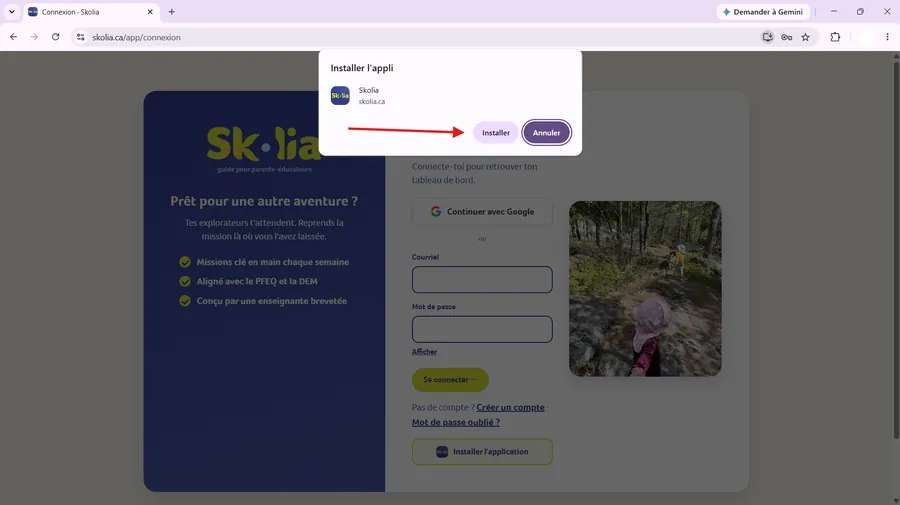Open the Extensions puzzle icon
This screenshot has height=505, width=900.
pos(835,37)
